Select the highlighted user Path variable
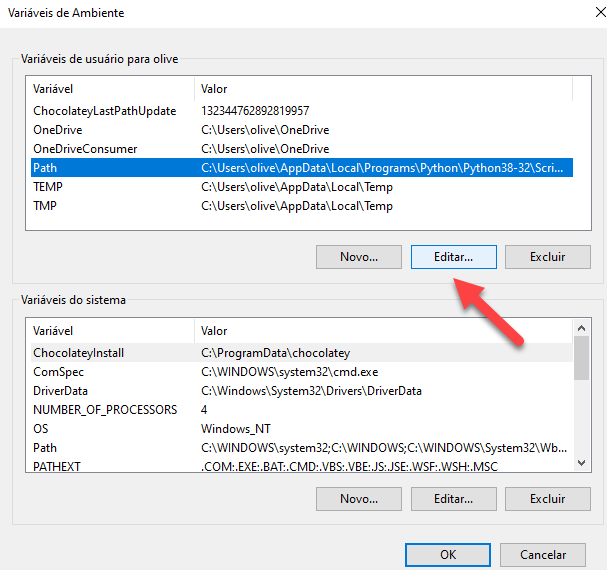The image size is (607, 570). pyautogui.click(x=302, y=168)
